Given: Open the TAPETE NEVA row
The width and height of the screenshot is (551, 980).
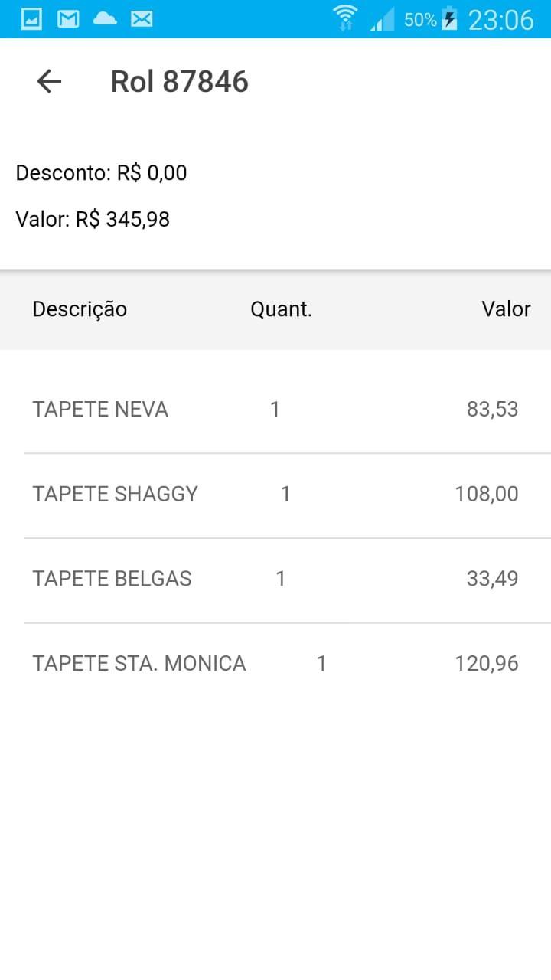Looking at the screenshot, I should pos(288,410).
